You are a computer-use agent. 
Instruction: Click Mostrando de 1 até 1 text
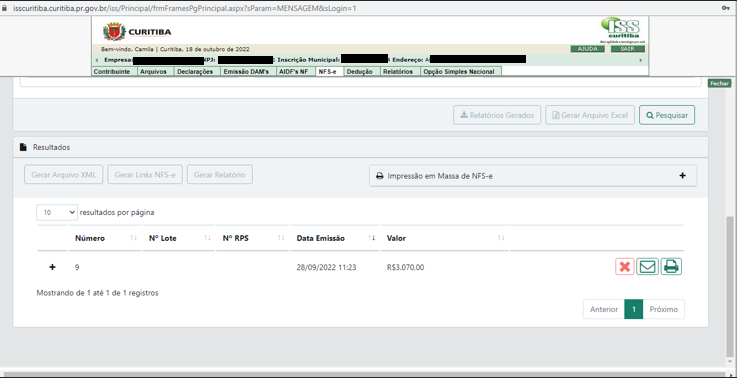(97, 293)
